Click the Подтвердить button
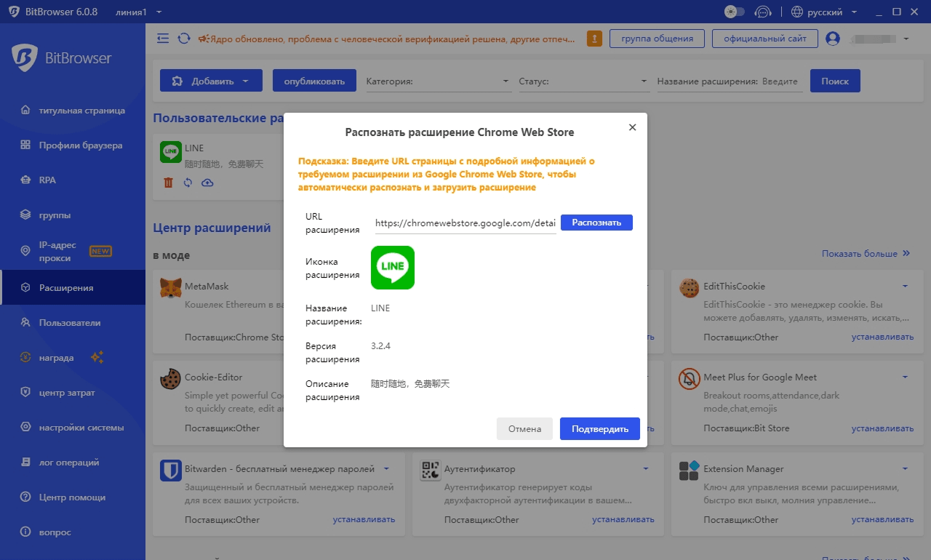The height and width of the screenshot is (560, 931). click(x=599, y=428)
